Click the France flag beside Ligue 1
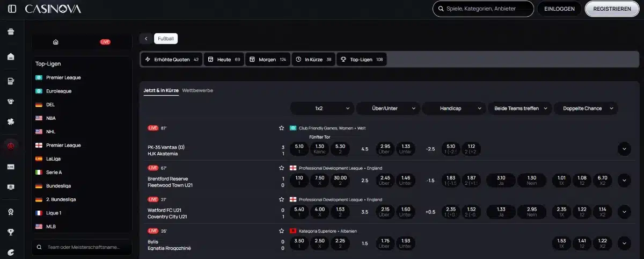644x259 pixels. [39, 213]
